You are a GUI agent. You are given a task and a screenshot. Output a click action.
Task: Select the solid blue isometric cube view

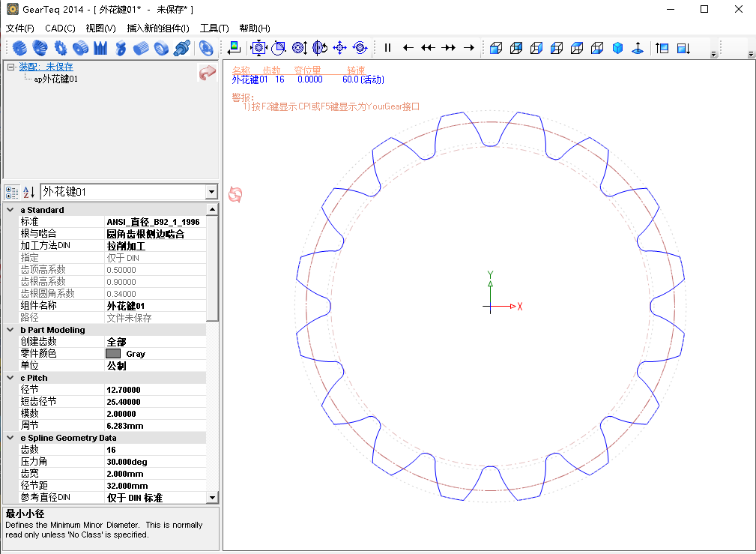coord(617,48)
